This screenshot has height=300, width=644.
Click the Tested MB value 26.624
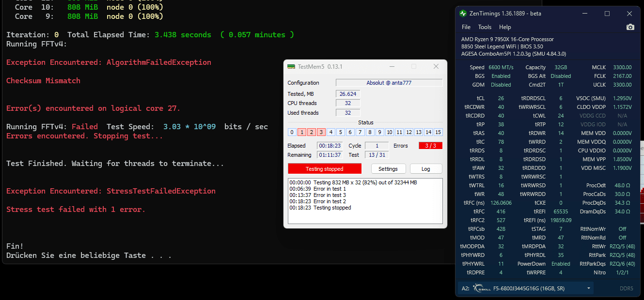[348, 93]
